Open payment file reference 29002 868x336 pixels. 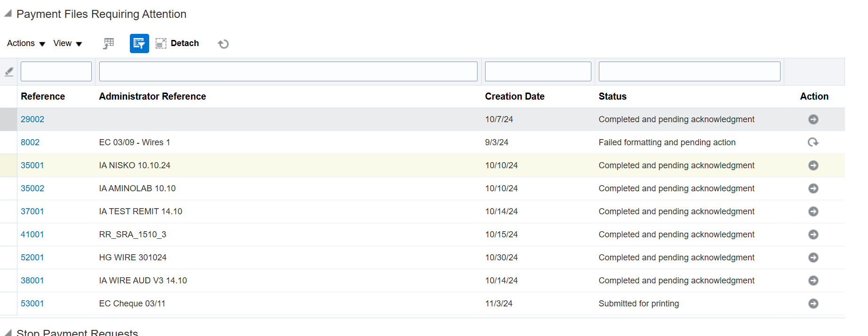[32, 119]
